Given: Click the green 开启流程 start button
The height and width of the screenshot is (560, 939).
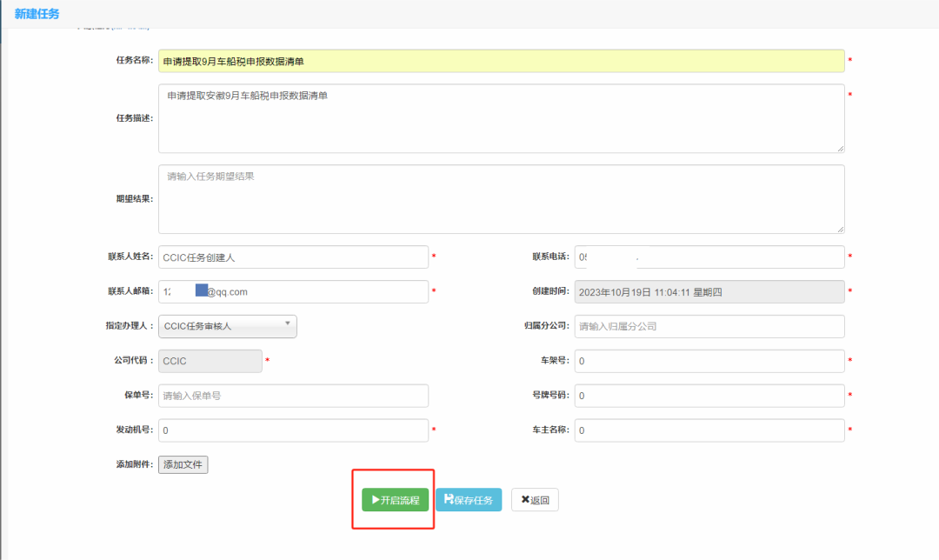Looking at the screenshot, I should tap(396, 500).
